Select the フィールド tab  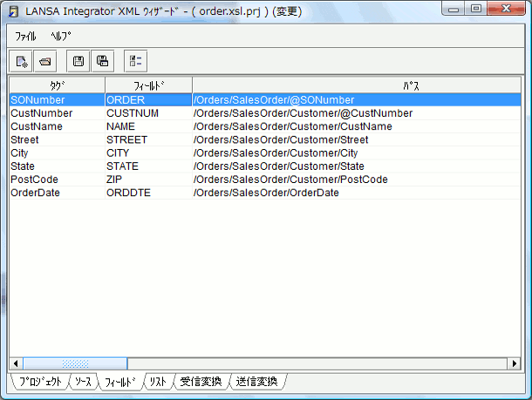[120, 382]
